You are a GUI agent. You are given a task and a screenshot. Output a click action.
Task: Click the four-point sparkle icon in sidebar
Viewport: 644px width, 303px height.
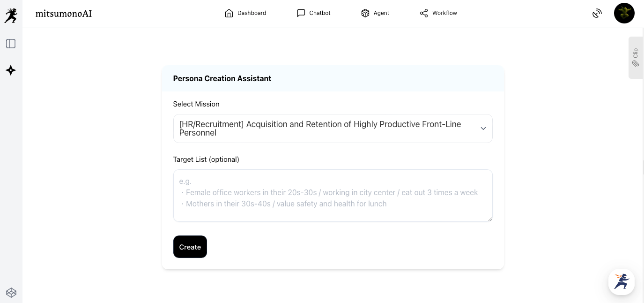point(11,70)
